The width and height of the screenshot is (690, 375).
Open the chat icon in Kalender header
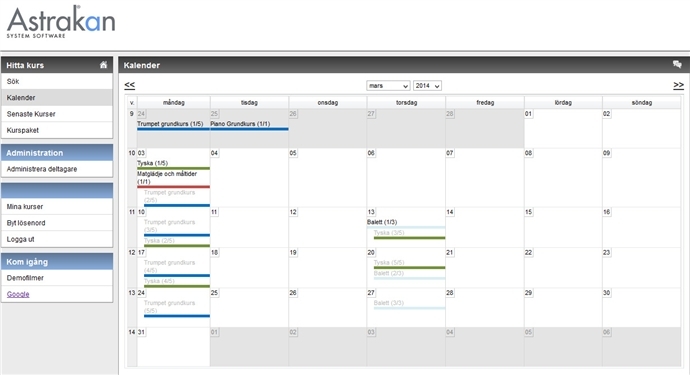pos(677,64)
